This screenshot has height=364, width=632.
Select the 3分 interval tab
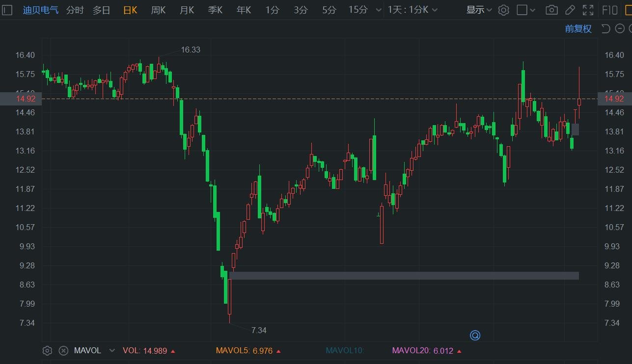coord(301,10)
